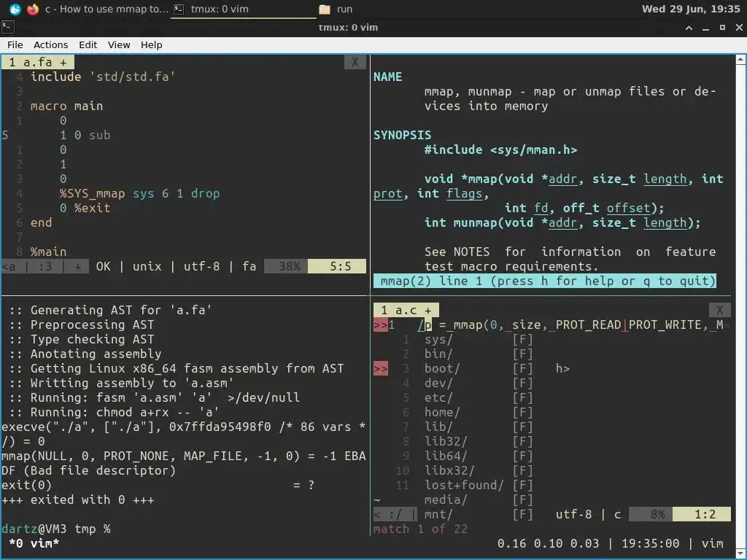
Task: Click ':: Writting assembly to' output line
Action: [x=122, y=383]
